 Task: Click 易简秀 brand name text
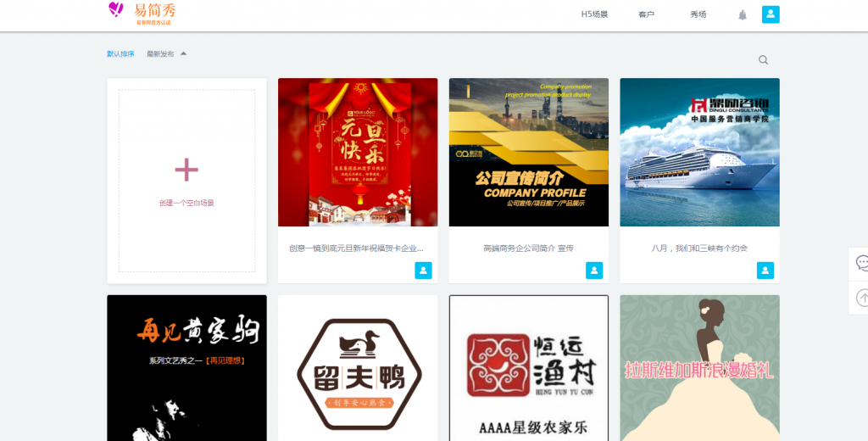pyautogui.click(x=154, y=10)
